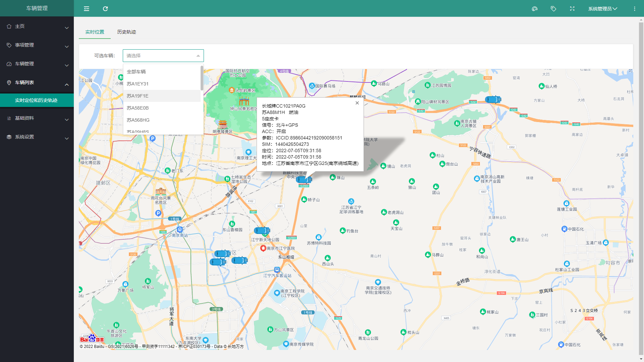Click the 方山风景区 scenic marker
Image resolution: width=644 pixels, height=362 pixels.
[270, 329]
